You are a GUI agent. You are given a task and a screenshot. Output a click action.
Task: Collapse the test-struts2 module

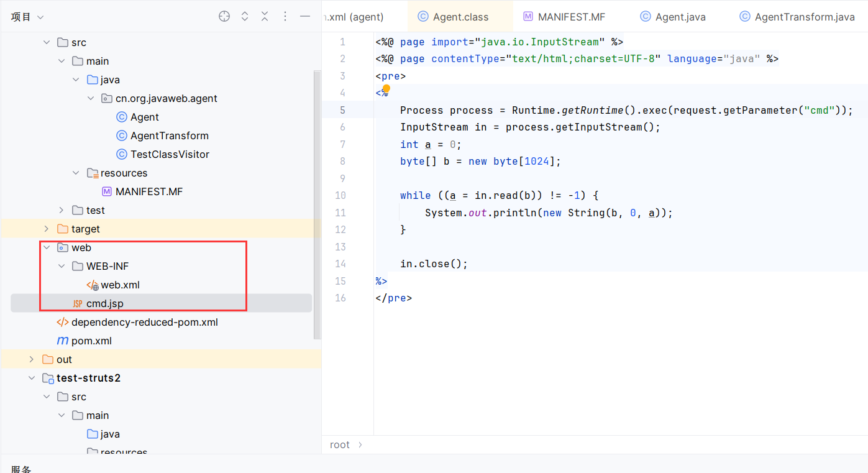tap(31, 378)
